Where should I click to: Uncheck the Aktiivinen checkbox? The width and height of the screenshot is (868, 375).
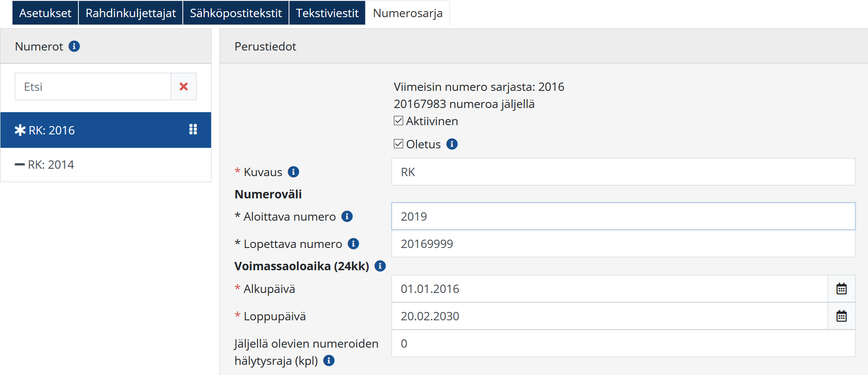pos(399,121)
